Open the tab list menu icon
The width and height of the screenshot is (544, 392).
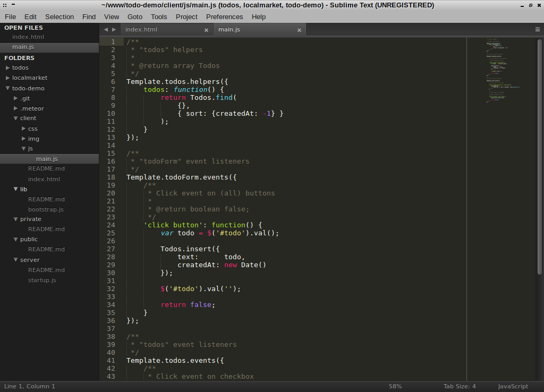coord(538,30)
